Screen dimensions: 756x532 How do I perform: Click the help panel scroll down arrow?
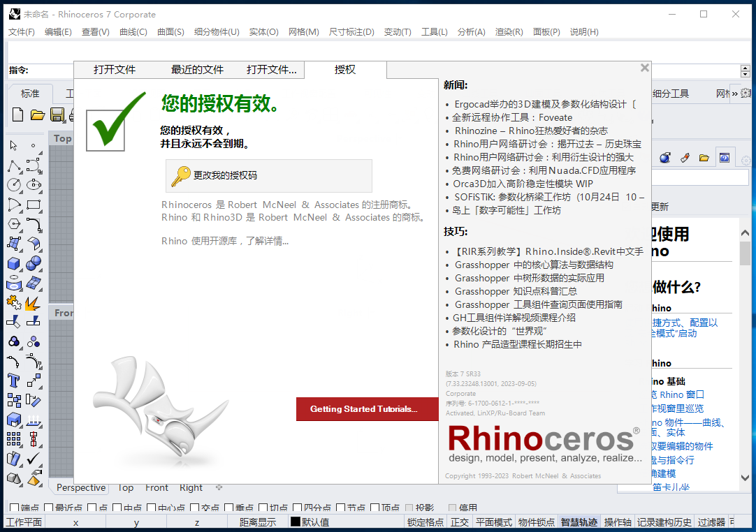745,478
